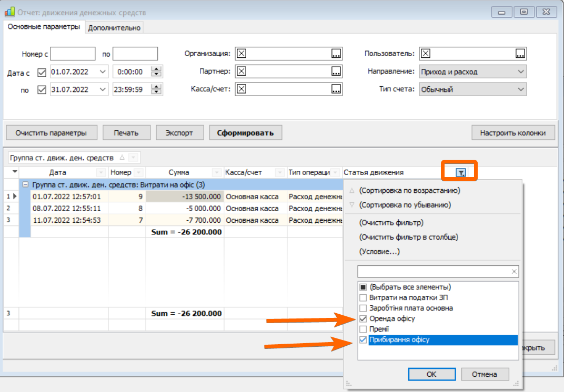
Task: Check Заробтіня плата основна
Action: pos(363,308)
